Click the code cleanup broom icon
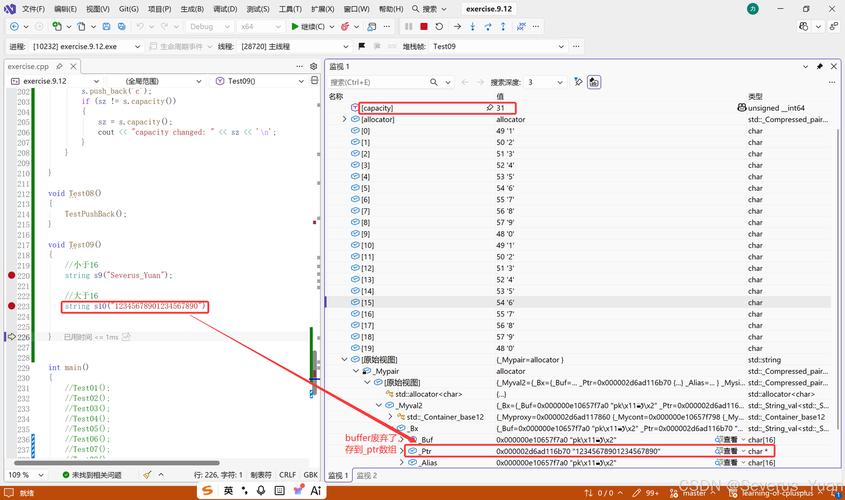 (147, 475)
